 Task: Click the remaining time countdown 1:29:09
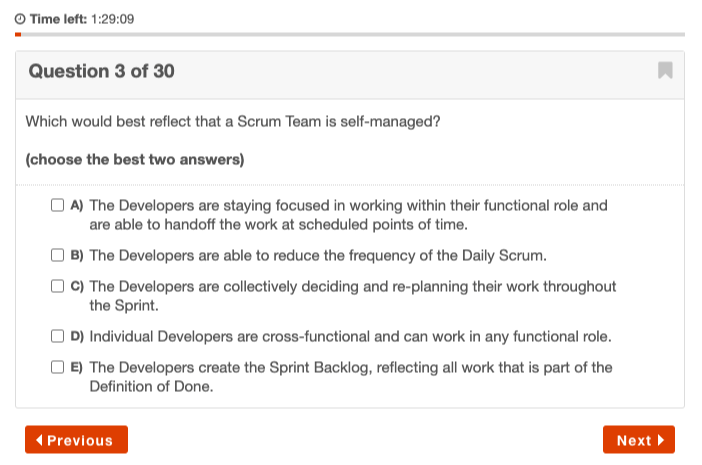pos(112,19)
